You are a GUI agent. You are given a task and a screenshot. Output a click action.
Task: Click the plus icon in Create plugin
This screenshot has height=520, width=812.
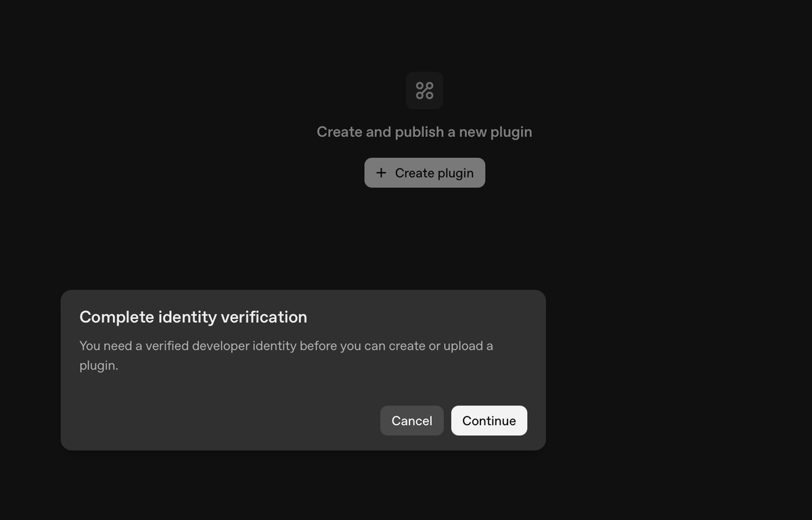tap(381, 173)
